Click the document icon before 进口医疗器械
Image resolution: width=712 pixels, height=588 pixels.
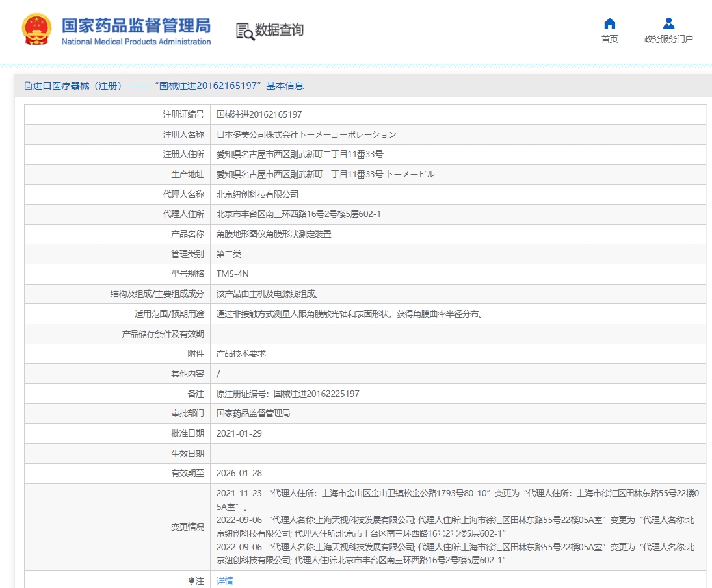pos(28,86)
